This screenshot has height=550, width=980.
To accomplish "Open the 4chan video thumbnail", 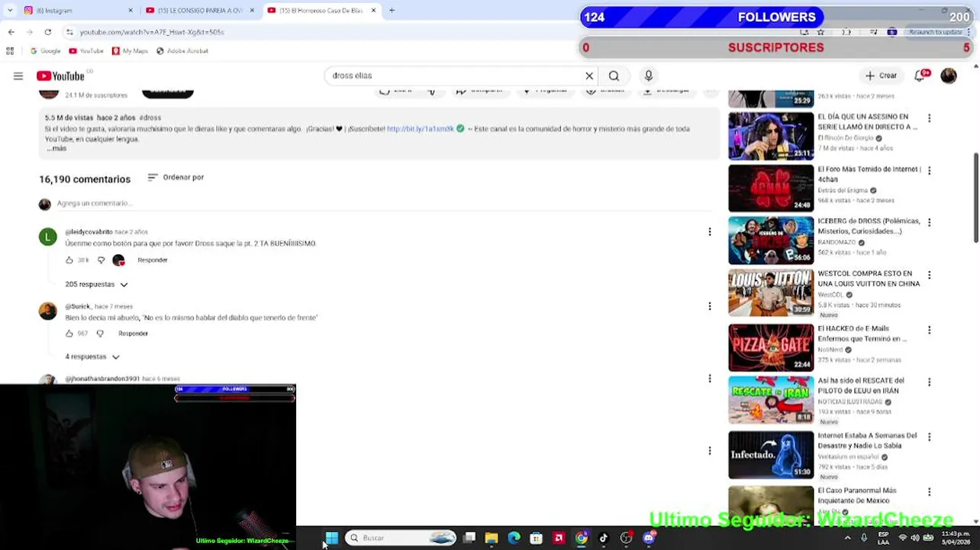I will pos(771,188).
